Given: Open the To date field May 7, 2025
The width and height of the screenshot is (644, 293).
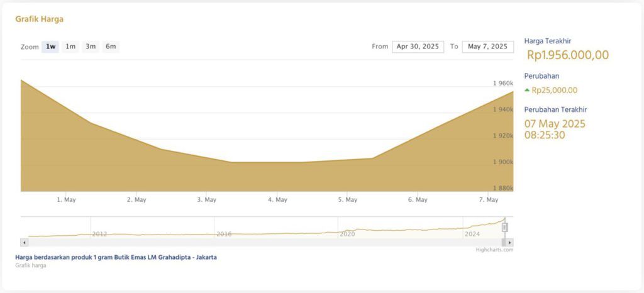Looking at the screenshot, I should 487,47.
